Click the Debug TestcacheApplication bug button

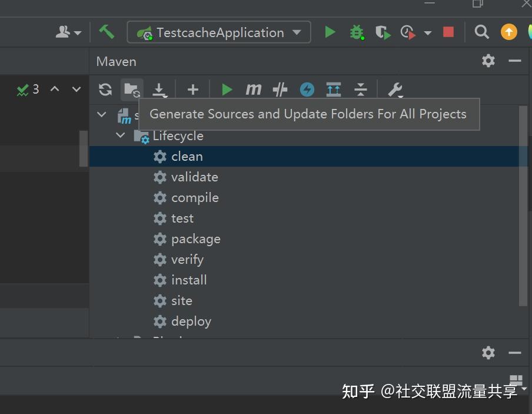click(357, 32)
